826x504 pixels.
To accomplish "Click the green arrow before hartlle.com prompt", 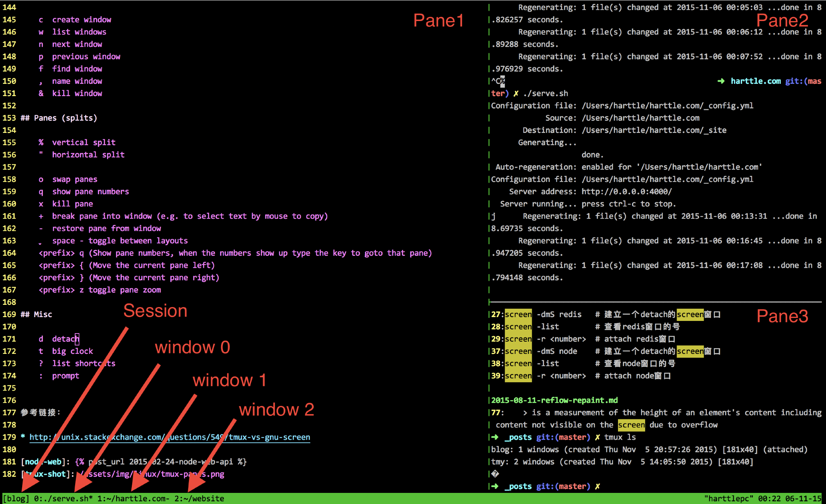I will tap(721, 81).
